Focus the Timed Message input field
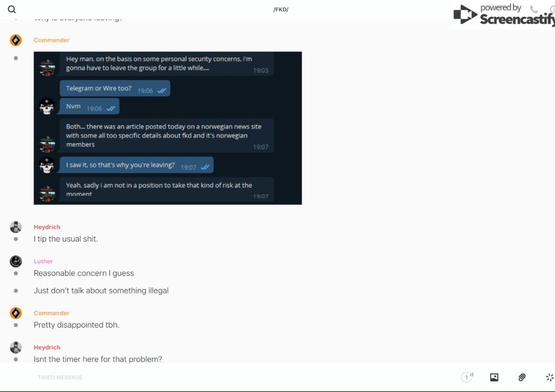Image resolution: width=555 pixels, height=392 pixels. click(244, 377)
